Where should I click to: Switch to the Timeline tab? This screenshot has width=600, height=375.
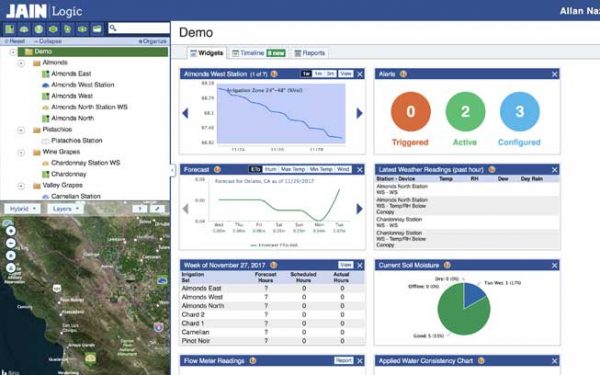(259, 53)
